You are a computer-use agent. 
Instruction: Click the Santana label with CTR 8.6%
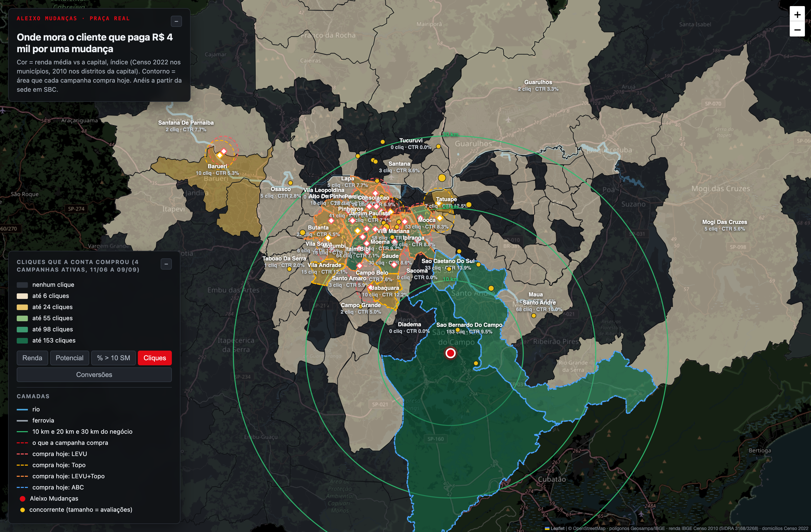399,167
